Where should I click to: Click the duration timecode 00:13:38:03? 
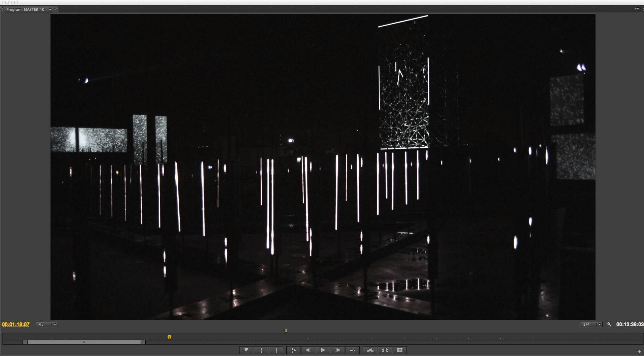tap(630, 324)
